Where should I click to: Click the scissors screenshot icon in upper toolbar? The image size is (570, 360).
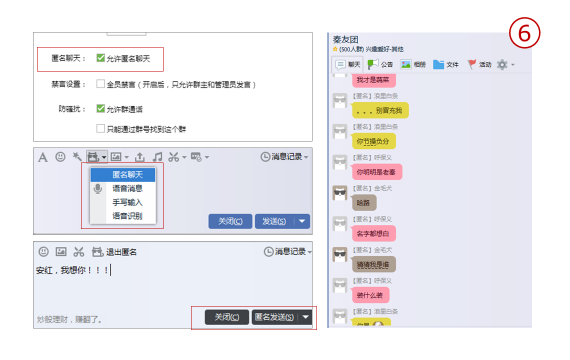(173, 157)
